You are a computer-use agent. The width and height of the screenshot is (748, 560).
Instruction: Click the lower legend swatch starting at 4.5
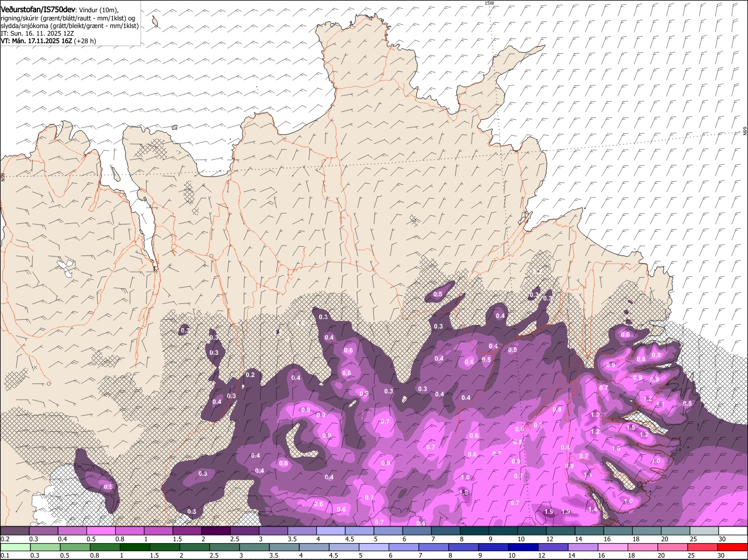click(x=344, y=547)
